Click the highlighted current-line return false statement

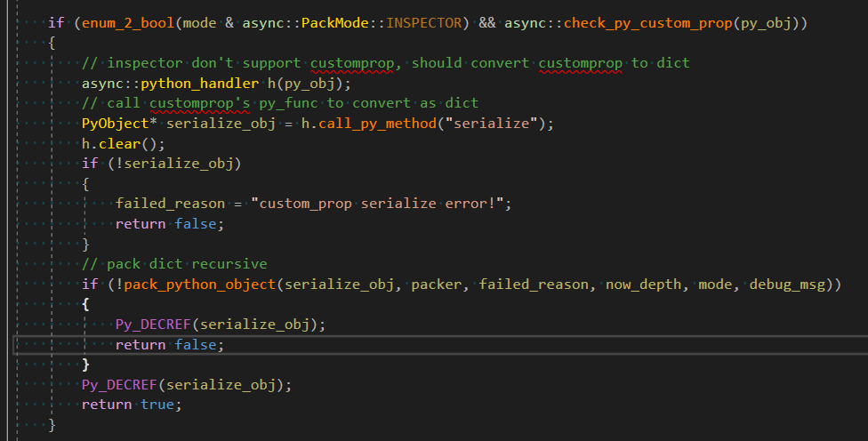pos(165,344)
